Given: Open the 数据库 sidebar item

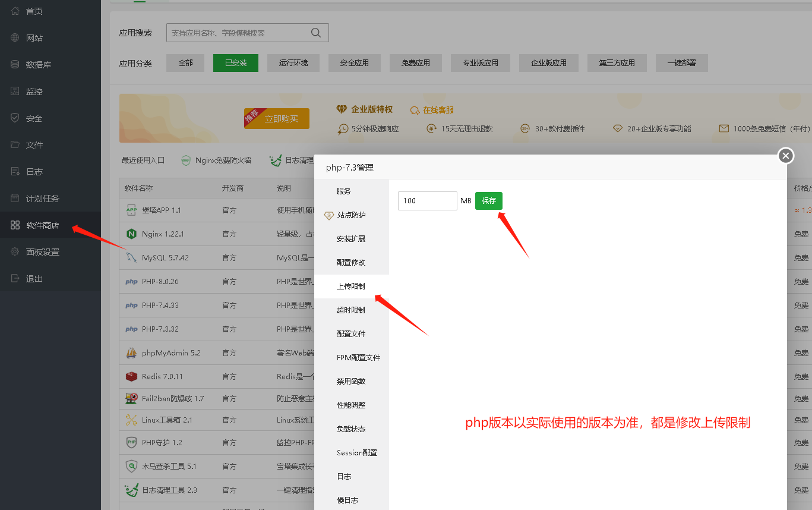Looking at the screenshot, I should (x=39, y=65).
